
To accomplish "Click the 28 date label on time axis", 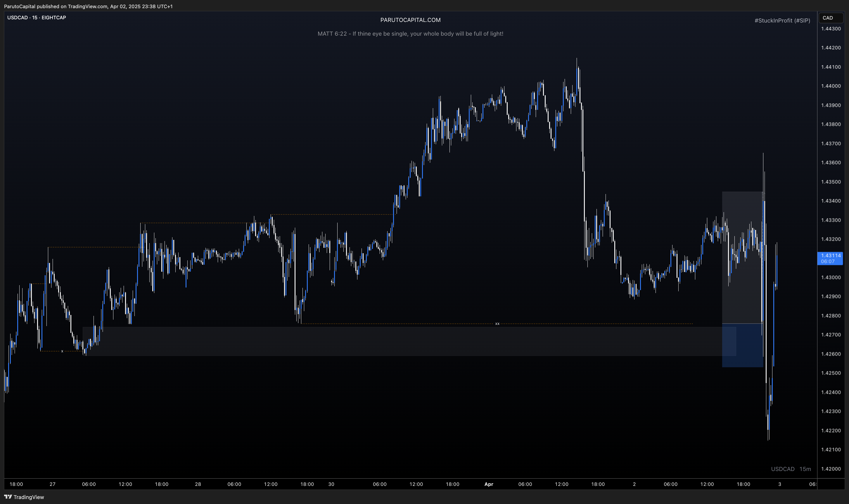I will click(x=198, y=484).
